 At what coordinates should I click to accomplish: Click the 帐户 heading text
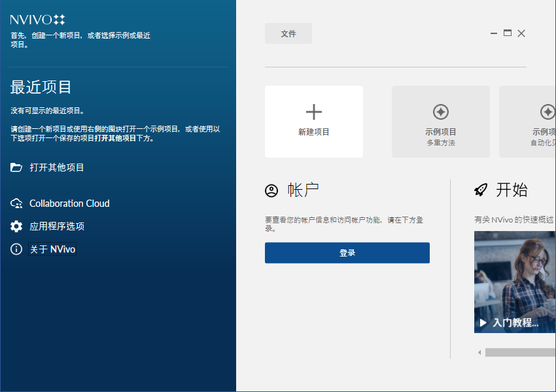coord(303,190)
